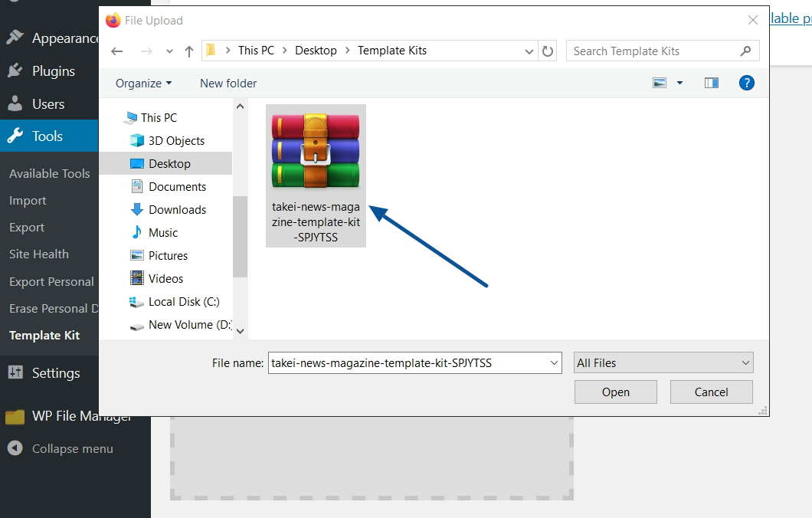Screen dimensions: 812x518
Task: Toggle the preview pane
Action: [712, 83]
